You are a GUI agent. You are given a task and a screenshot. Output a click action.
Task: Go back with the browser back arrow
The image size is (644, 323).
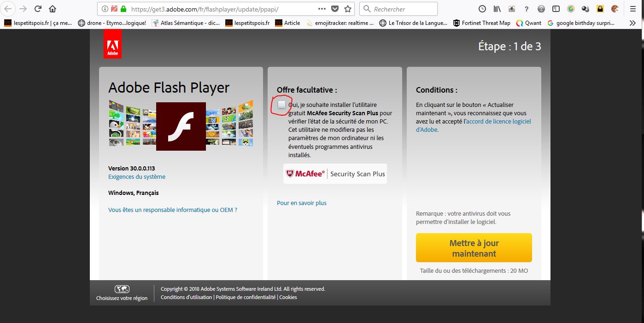(x=9, y=9)
